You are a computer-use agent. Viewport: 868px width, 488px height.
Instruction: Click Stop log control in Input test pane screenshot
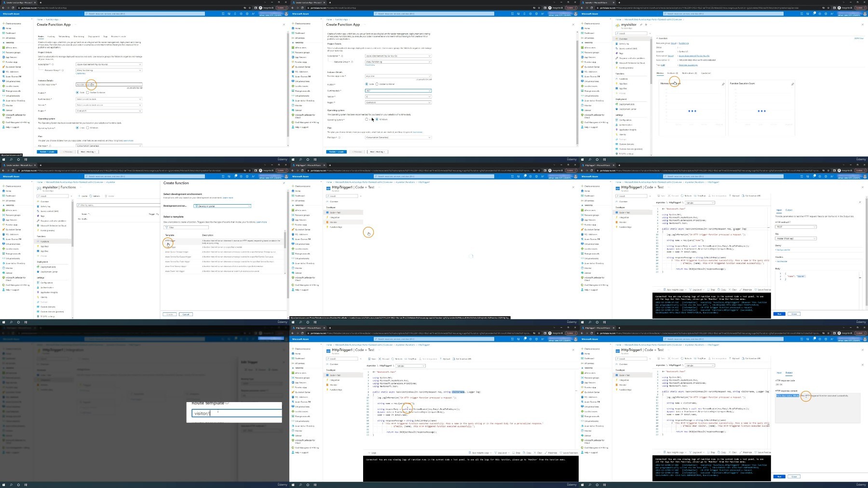pos(712,290)
